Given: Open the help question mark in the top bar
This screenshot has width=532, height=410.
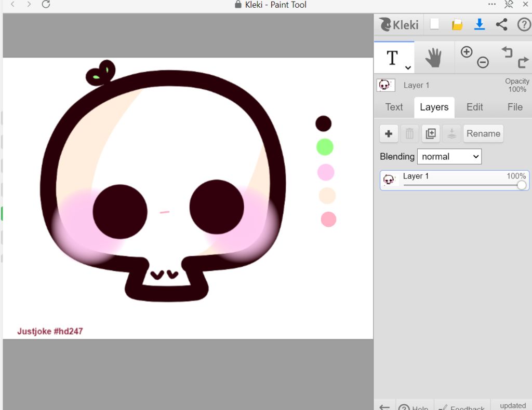Looking at the screenshot, I should click(524, 24).
